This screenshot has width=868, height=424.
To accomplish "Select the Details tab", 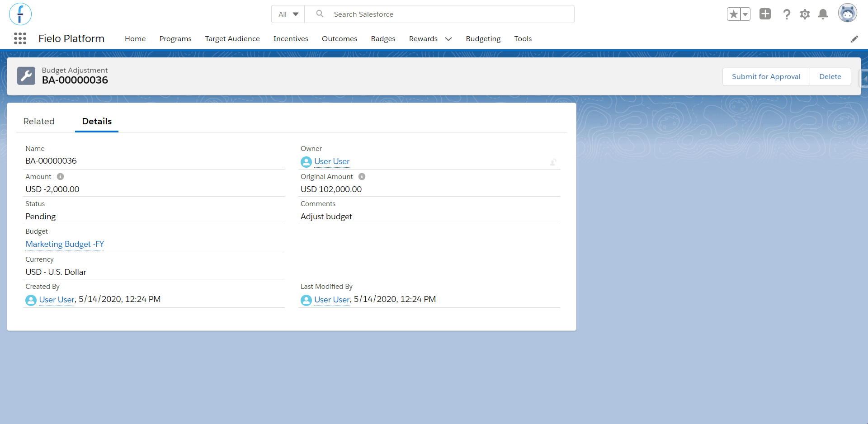I will pyautogui.click(x=97, y=121).
